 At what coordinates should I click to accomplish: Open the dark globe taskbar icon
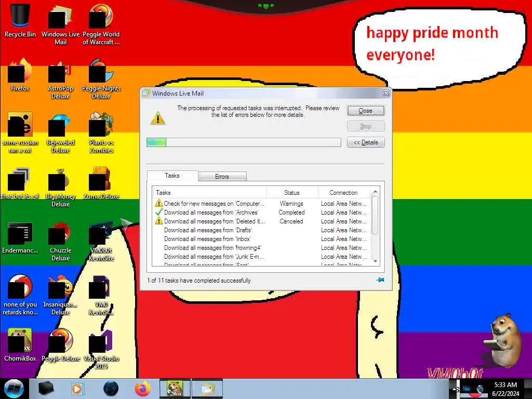(111, 389)
